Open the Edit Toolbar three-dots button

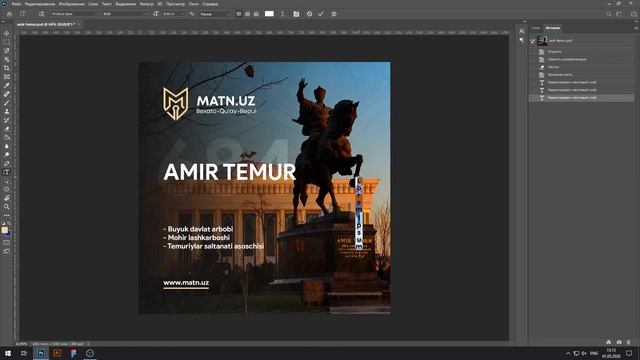7,215
